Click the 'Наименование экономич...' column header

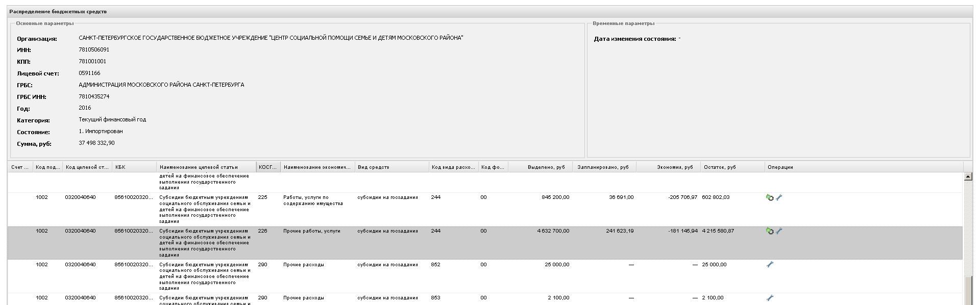click(318, 167)
